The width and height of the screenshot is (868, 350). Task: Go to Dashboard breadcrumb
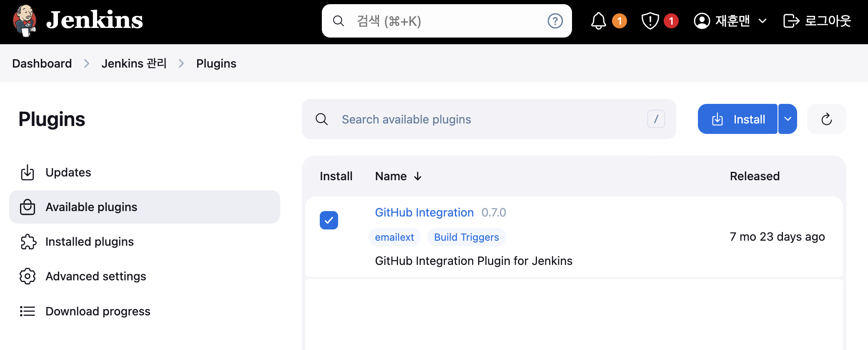coord(42,63)
